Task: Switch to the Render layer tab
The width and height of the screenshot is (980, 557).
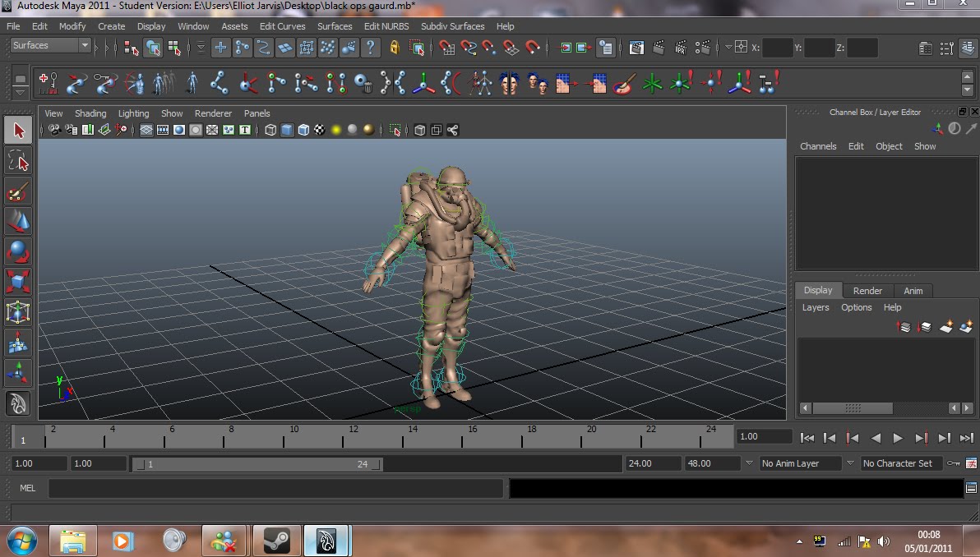Action: pos(867,290)
